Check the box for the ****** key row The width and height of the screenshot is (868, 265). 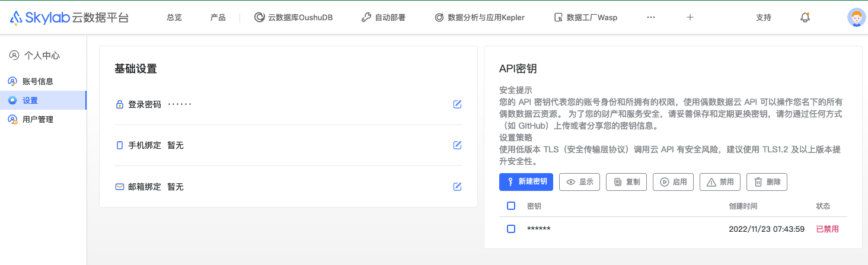(511, 229)
